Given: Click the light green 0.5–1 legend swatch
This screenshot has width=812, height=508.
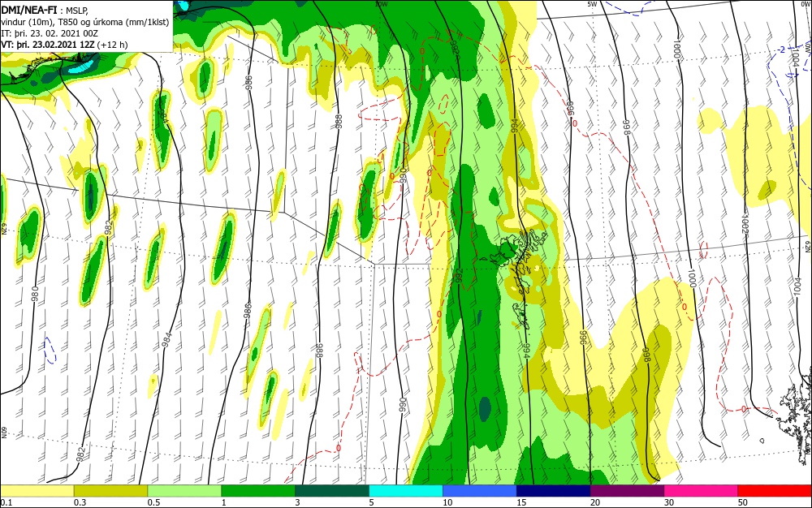Looking at the screenshot, I should (184, 491).
